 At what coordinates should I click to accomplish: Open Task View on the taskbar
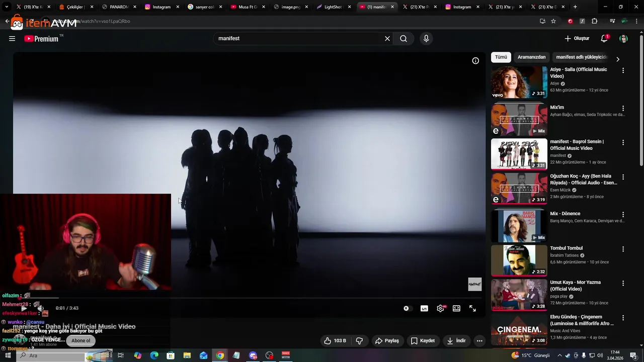(121, 355)
